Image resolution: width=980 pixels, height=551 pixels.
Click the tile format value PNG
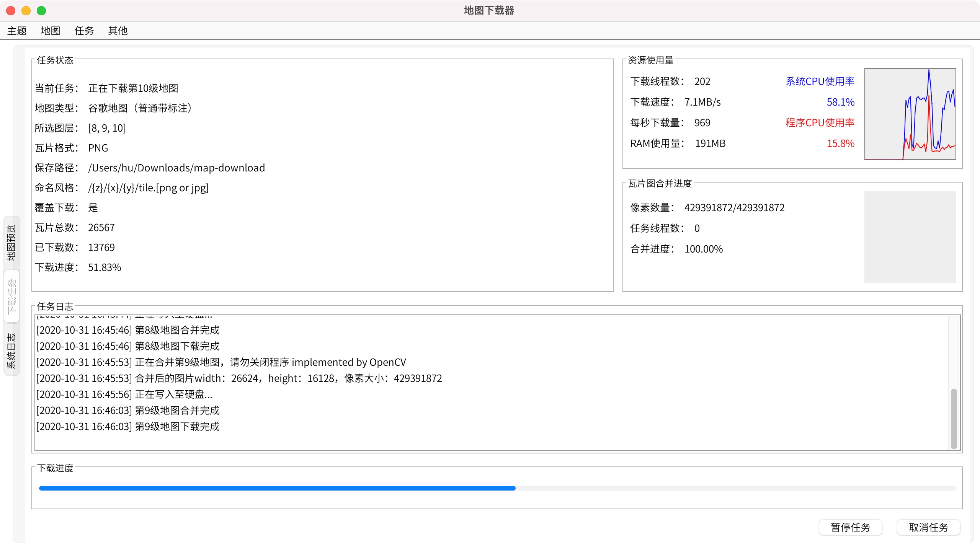click(x=98, y=148)
